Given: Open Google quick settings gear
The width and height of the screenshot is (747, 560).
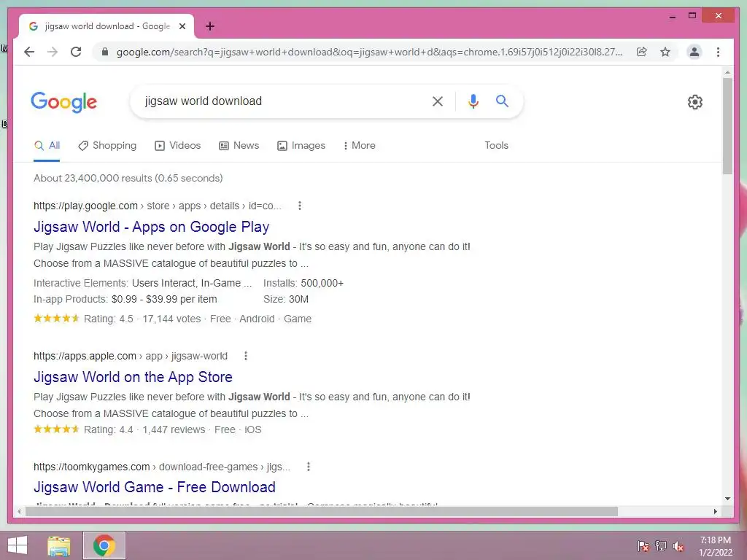Looking at the screenshot, I should [x=695, y=102].
